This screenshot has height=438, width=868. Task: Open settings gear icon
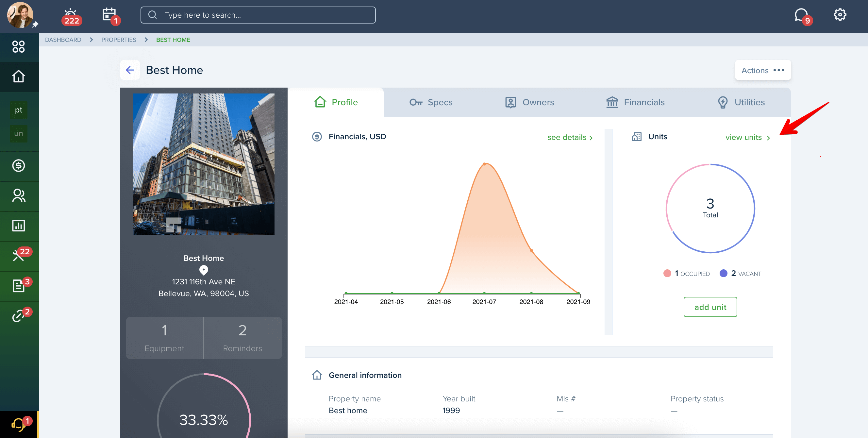(840, 14)
